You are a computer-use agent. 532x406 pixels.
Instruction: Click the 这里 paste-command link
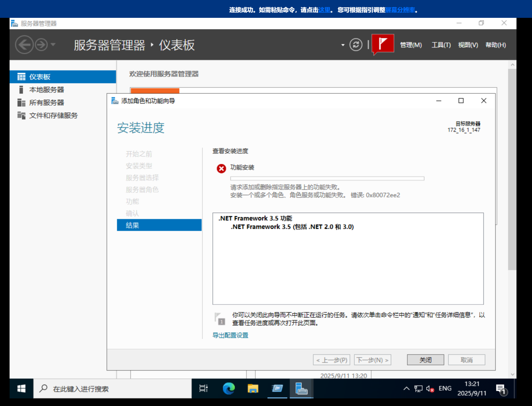point(324,10)
